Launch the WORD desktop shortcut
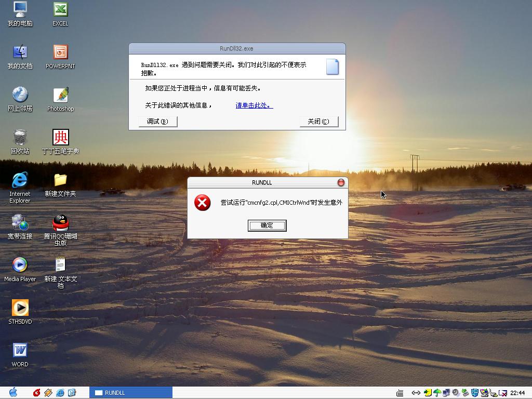This screenshot has height=399, width=532. tap(20, 355)
